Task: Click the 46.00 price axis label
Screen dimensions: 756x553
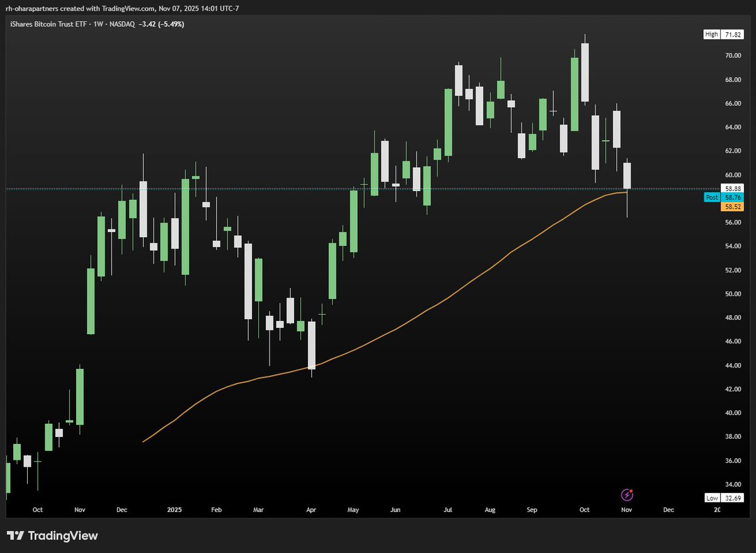Action: [x=732, y=341]
